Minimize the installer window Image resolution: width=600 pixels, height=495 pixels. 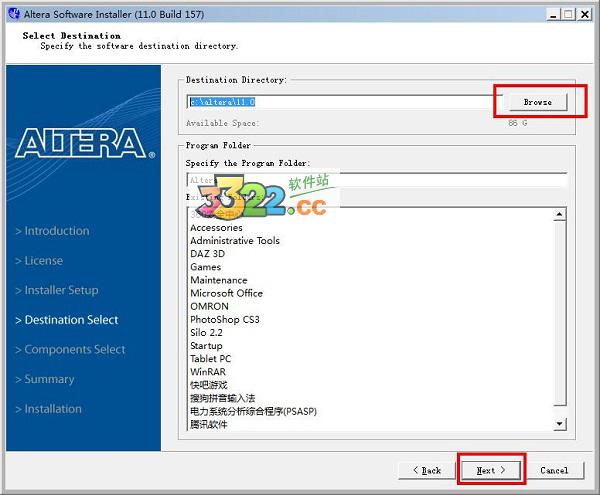tap(553, 15)
